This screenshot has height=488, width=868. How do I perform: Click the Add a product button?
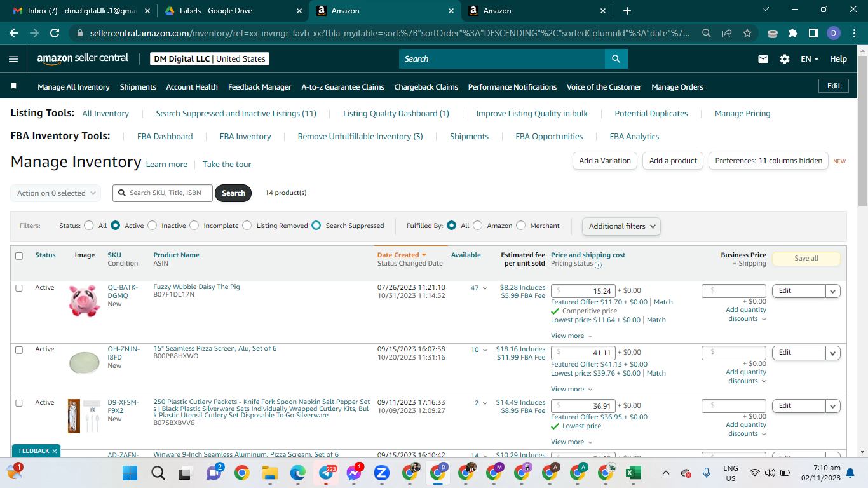click(x=673, y=161)
